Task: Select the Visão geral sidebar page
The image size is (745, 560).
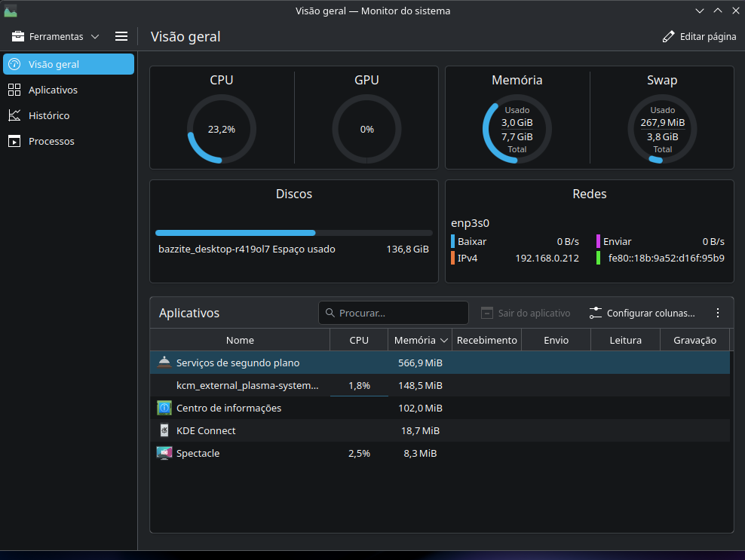Action: [69, 64]
